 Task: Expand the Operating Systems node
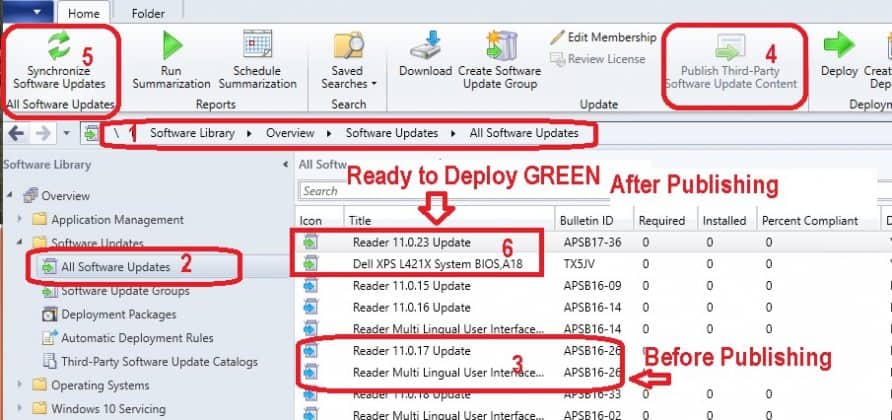[x=20, y=385]
